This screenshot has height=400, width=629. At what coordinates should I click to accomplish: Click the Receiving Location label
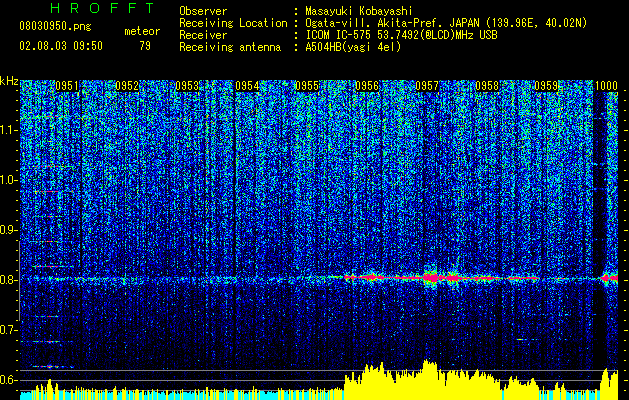pyautogui.click(x=233, y=23)
